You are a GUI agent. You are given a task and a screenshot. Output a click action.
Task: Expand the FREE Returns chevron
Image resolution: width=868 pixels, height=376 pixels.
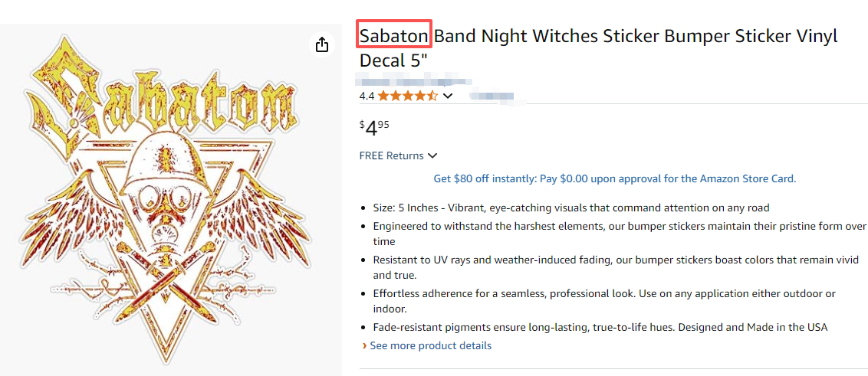pos(432,156)
